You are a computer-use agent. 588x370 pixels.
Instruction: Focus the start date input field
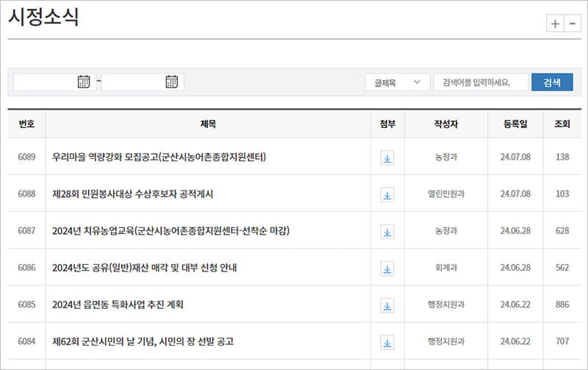click(x=44, y=82)
